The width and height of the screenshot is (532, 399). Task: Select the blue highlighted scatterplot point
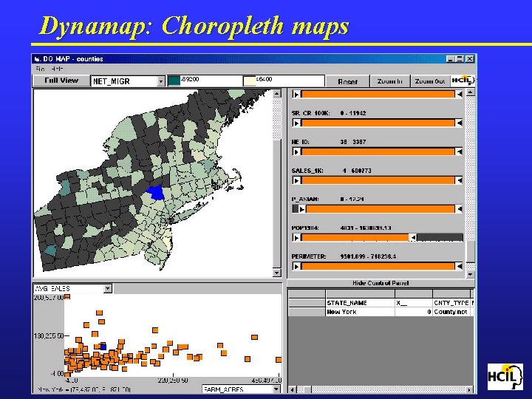(103, 347)
